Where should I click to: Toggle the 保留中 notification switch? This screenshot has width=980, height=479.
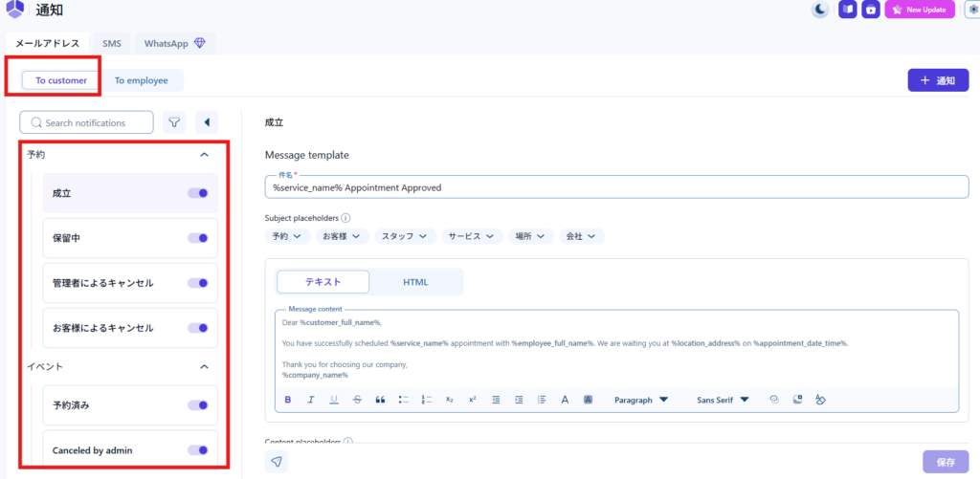pyautogui.click(x=198, y=238)
